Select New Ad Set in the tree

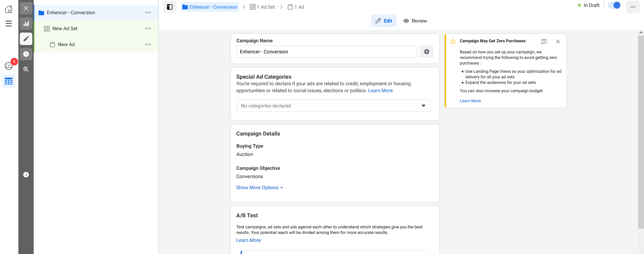tap(96, 28)
